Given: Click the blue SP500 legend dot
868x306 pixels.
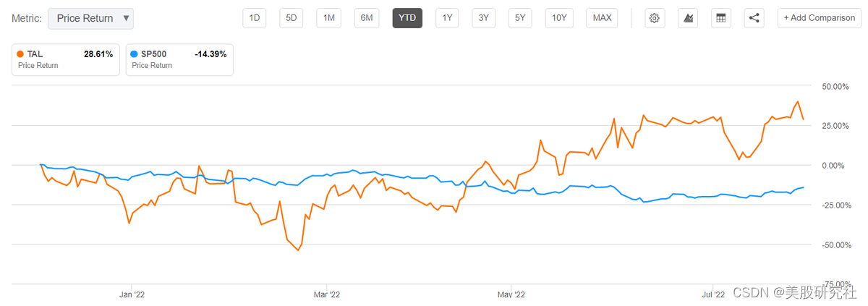Looking at the screenshot, I should click(134, 54).
